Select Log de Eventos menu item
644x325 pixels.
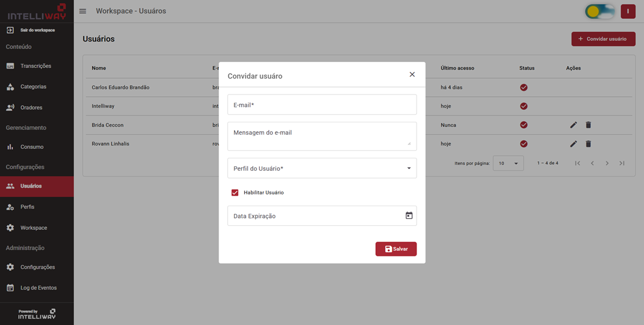(x=38, y=288)
